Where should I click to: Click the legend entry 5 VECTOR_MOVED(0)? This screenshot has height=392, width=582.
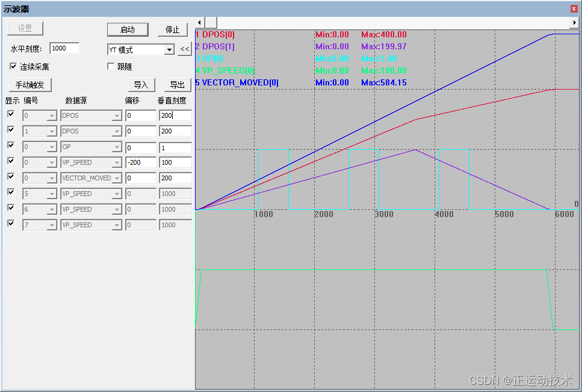(x=237, y=82)
